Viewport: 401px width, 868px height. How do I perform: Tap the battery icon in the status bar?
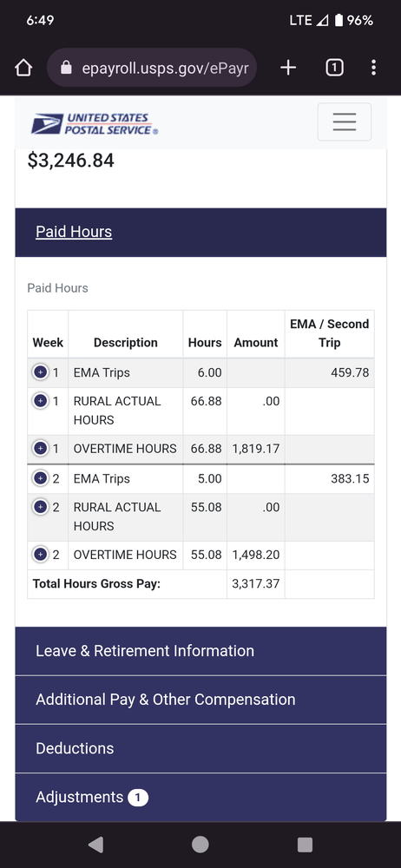tap(339, 21)
